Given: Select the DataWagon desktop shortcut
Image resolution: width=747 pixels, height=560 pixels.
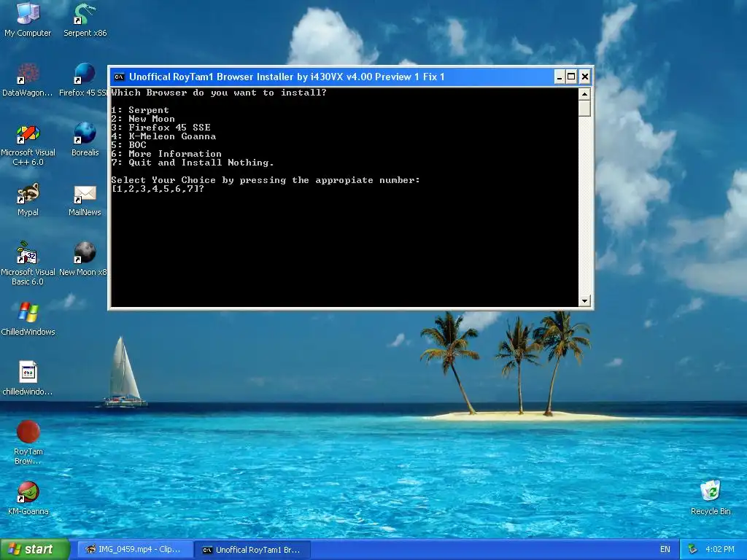Looking at the screenshot, I should coord(28,79).
